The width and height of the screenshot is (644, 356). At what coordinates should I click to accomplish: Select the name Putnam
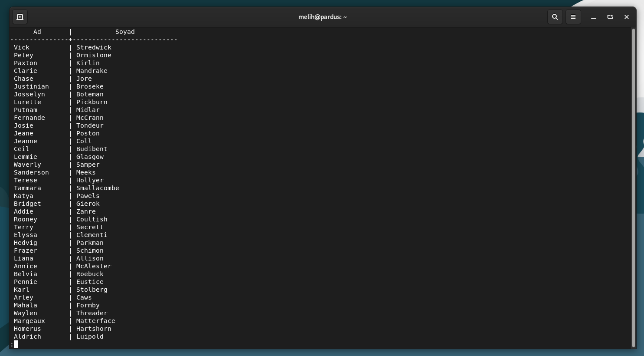click(x=26, y=110)
